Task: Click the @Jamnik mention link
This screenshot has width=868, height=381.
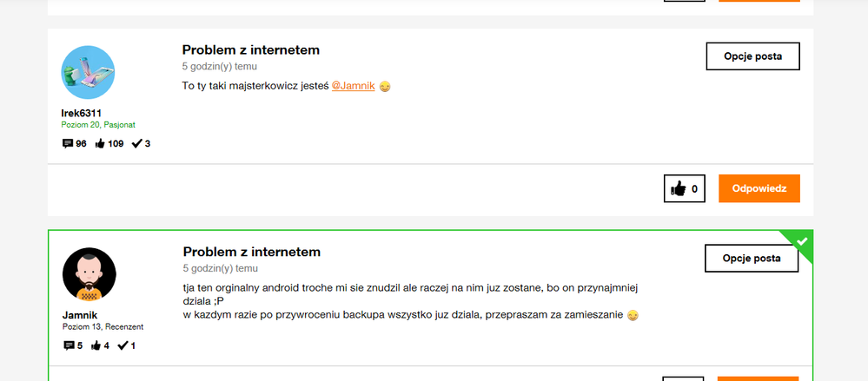Action: coord(354,86)
